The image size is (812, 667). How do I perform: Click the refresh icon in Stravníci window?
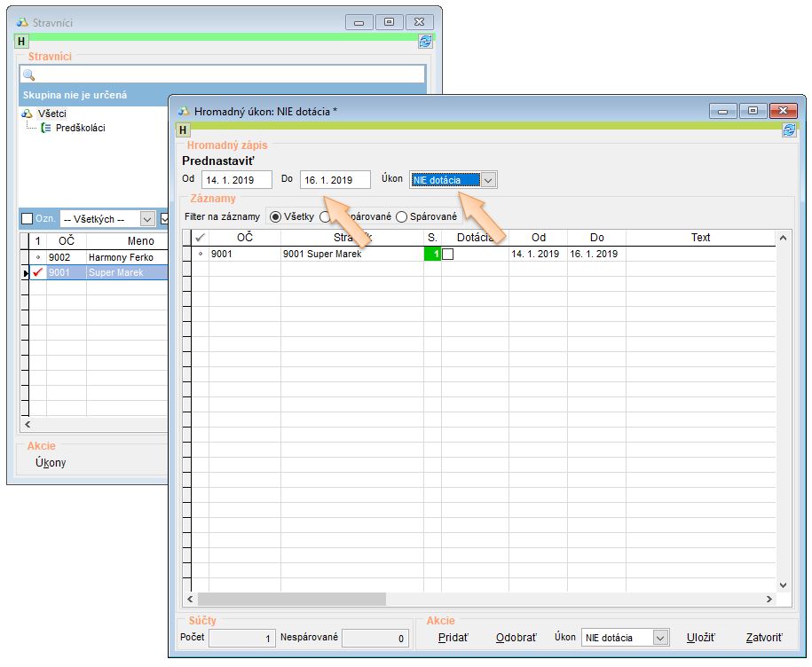425,41
